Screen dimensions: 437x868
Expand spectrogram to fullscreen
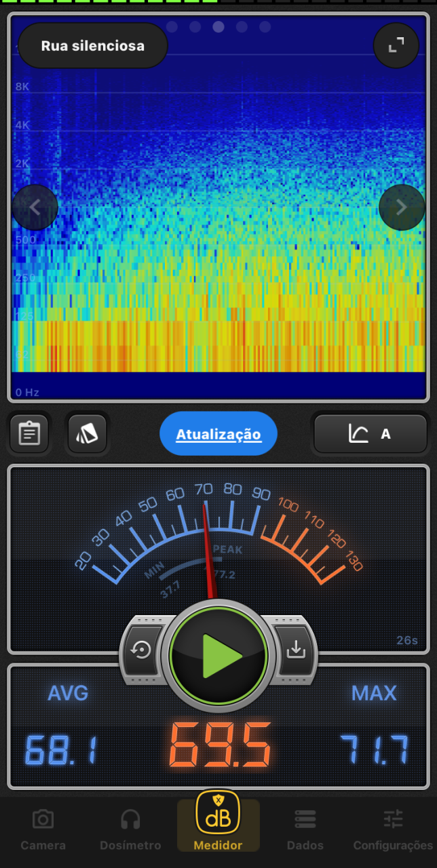(396, 45)
